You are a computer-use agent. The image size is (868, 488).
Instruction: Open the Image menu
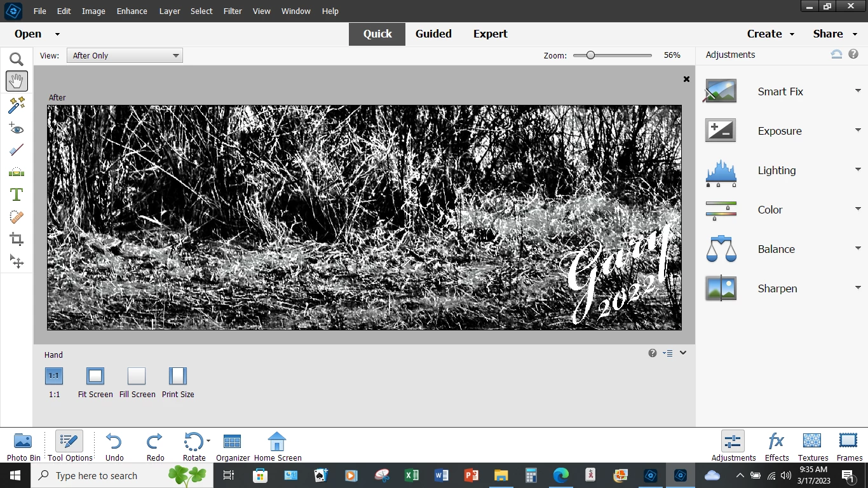(93, 11)
